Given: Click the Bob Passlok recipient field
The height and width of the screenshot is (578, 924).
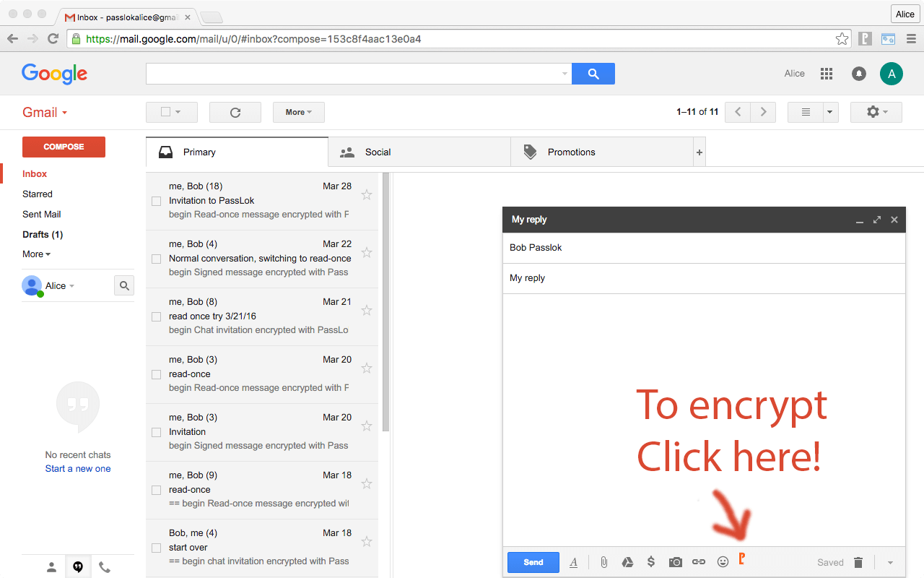Looking at the screenshot, I should (704, 248).
